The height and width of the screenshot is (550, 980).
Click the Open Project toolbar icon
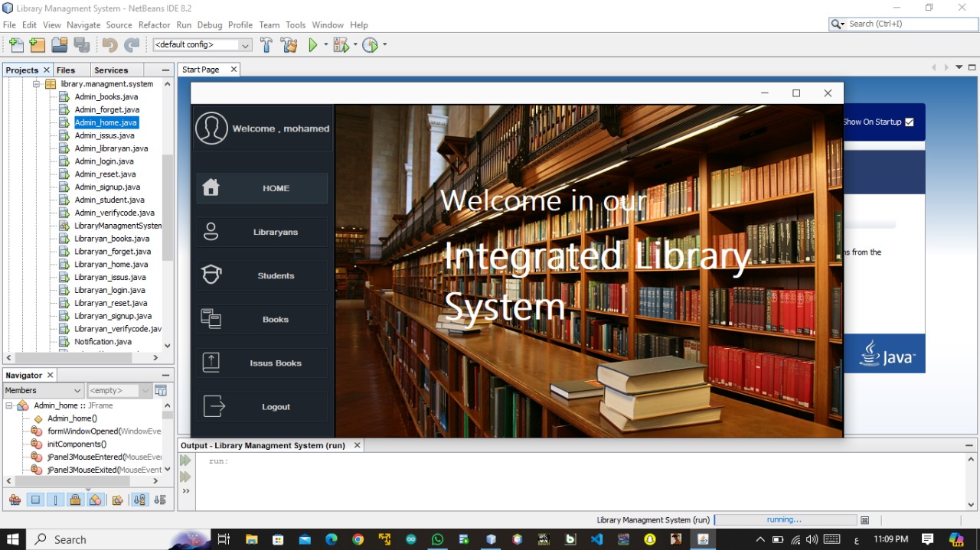pyautogui.click(x=59, y=45)
